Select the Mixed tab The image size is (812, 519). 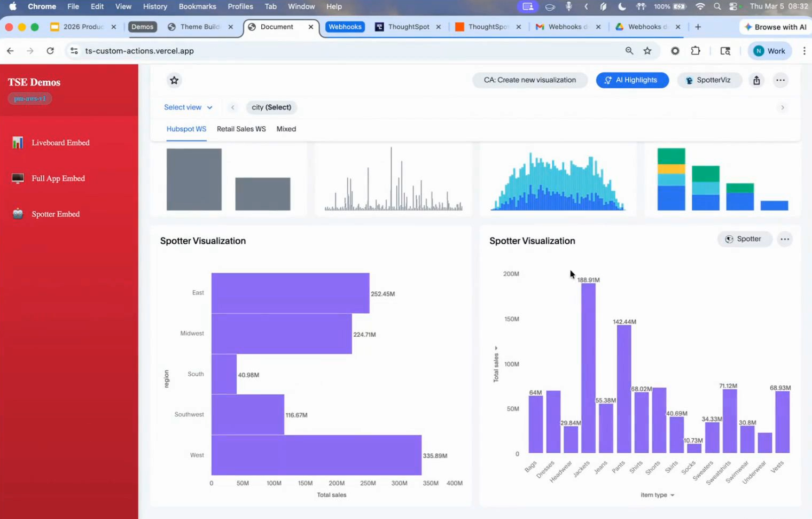286,129
